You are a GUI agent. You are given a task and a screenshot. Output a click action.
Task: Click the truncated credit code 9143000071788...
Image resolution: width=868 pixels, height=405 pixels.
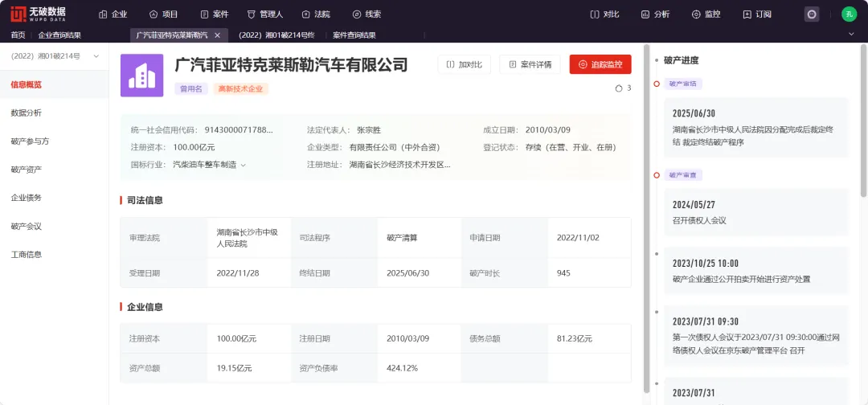tap(240, 130)
